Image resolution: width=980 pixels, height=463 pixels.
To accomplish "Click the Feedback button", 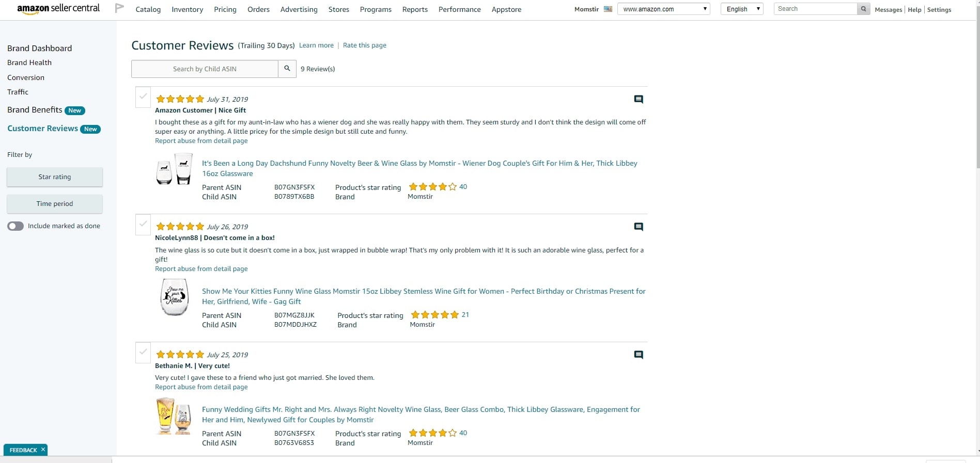I will [23, 450].
